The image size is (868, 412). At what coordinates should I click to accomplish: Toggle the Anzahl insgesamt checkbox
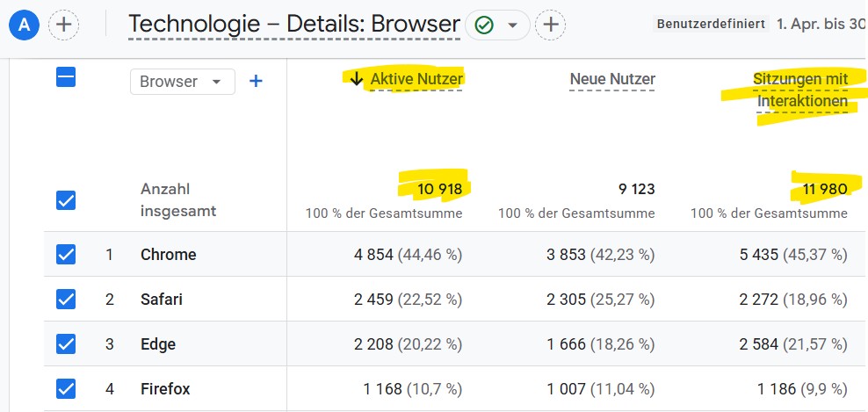pos(66,200)
